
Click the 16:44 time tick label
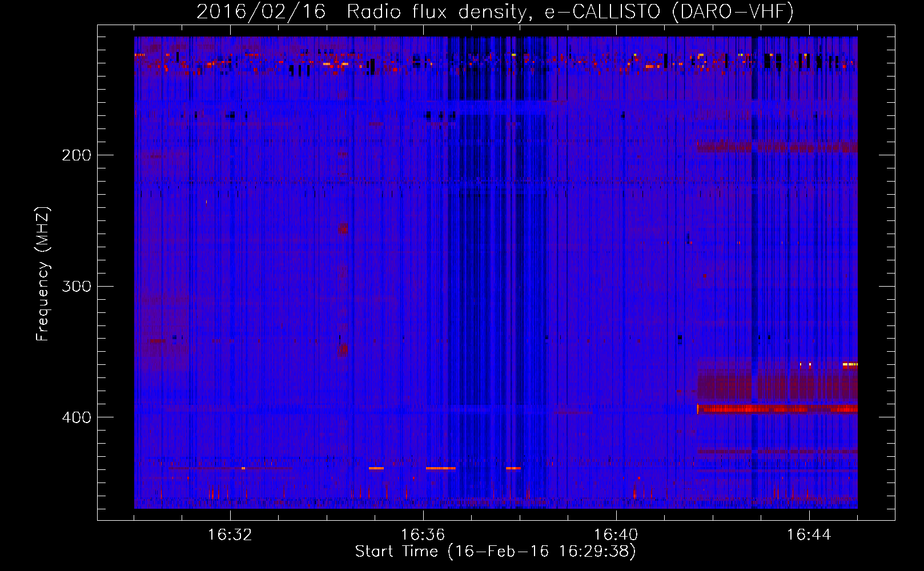tap(809, 535)
